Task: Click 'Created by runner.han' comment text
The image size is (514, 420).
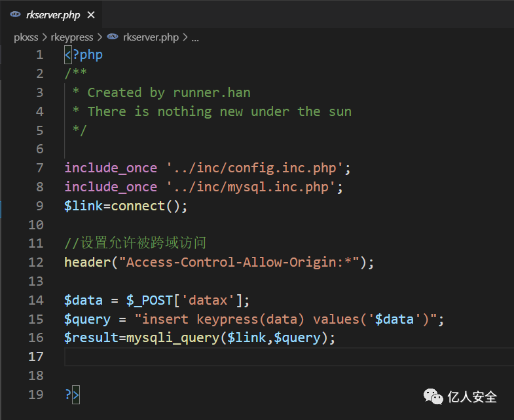Action: pos(169,92)
